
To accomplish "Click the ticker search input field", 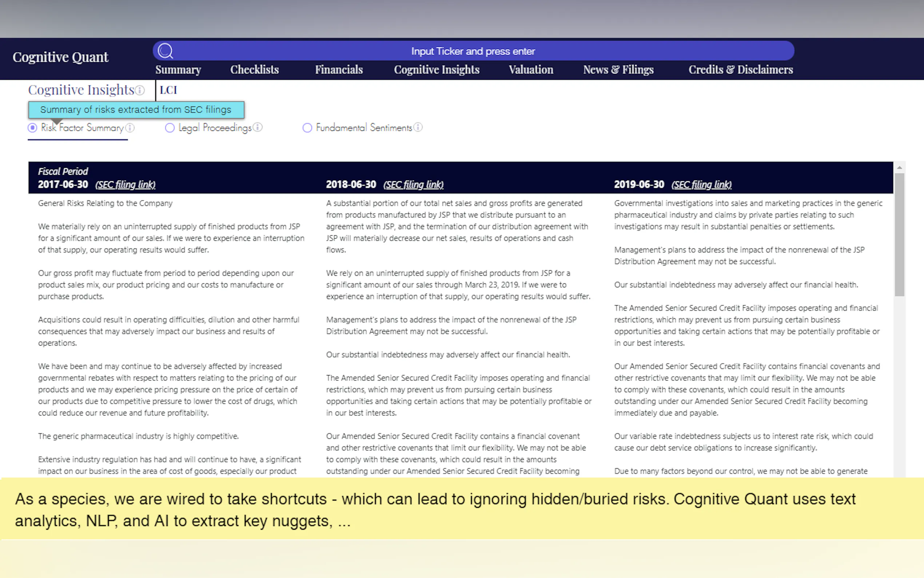I will tap(473, 51).
